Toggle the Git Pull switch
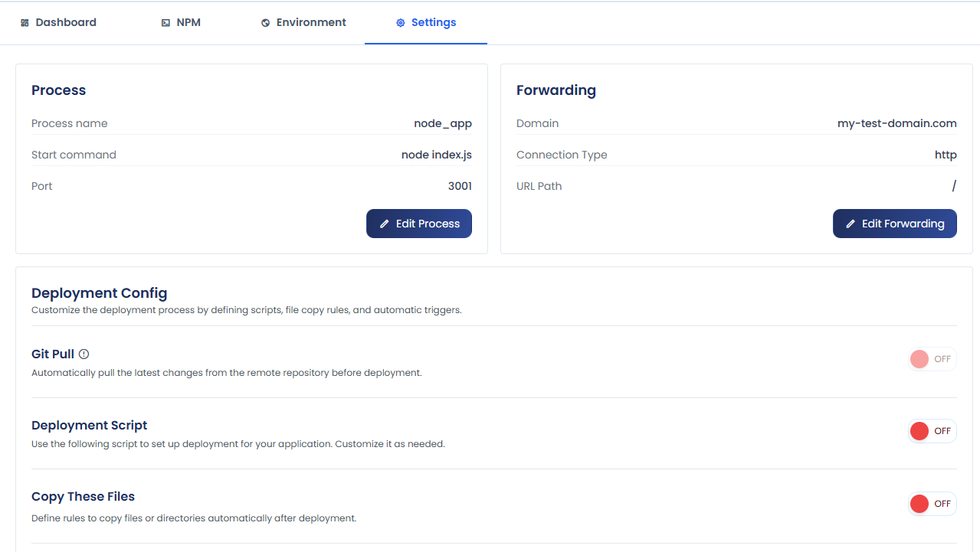The width and height of the screenshot is (980, 552). pyautogui.click(x=932, y=359)
